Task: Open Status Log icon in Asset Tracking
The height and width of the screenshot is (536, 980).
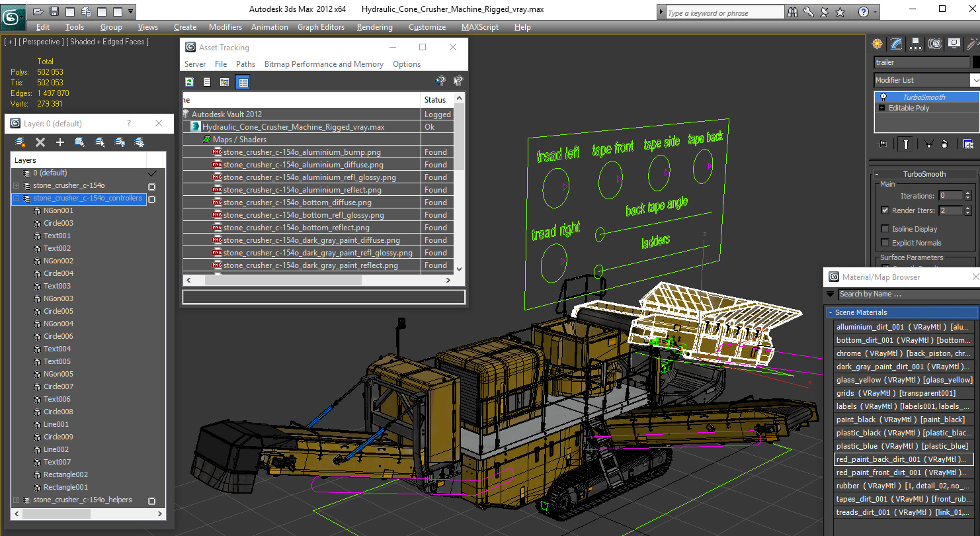Action: 207,82
